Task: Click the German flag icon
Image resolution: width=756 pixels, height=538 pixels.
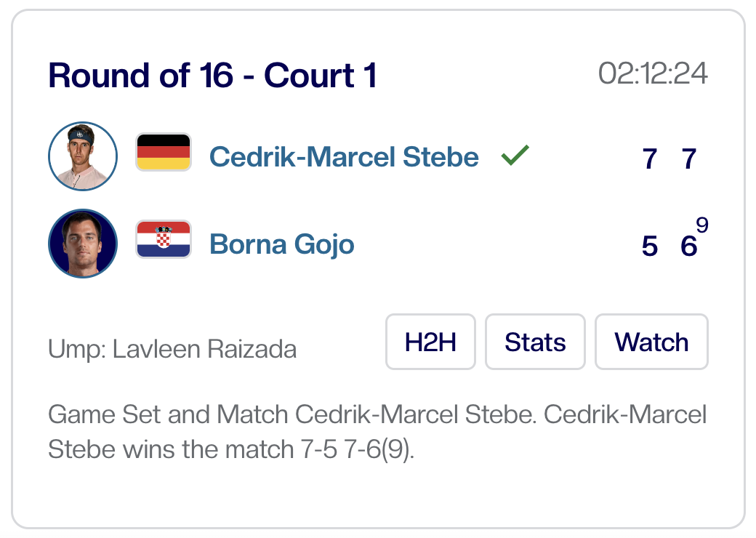Action: click(x=164, y=153)
